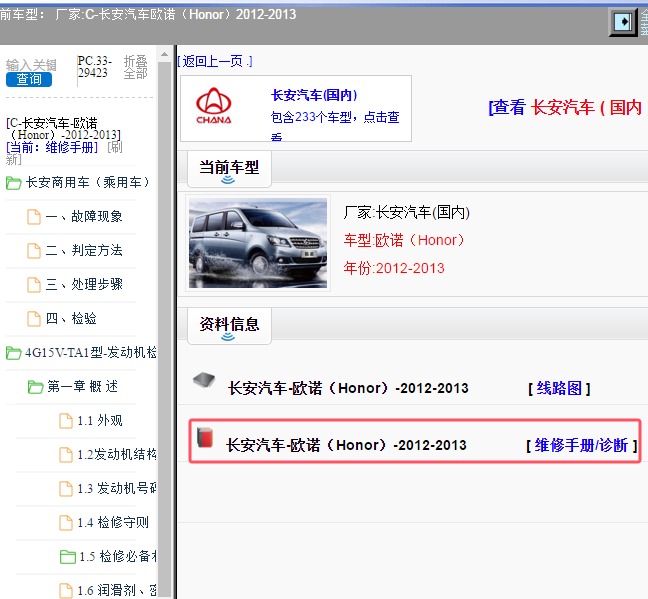Click the blue 查询 search button
Screen dimensions: 648x599
pyautogui.click(x=29, y=79)
